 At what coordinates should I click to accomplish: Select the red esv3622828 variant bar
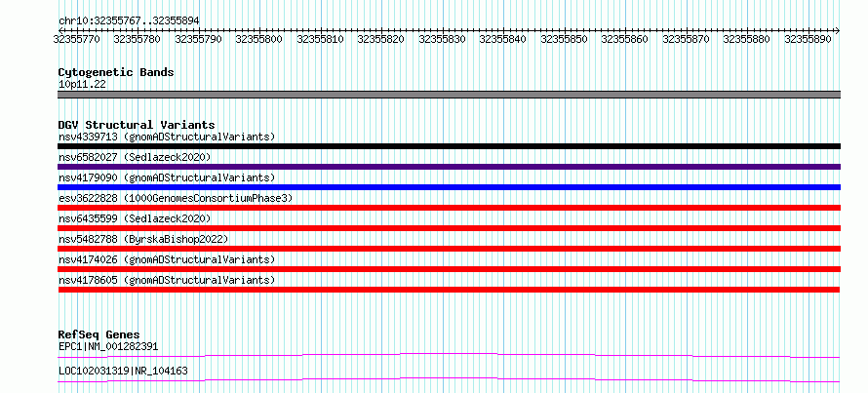pyautogui.click(x=449, y=208)
